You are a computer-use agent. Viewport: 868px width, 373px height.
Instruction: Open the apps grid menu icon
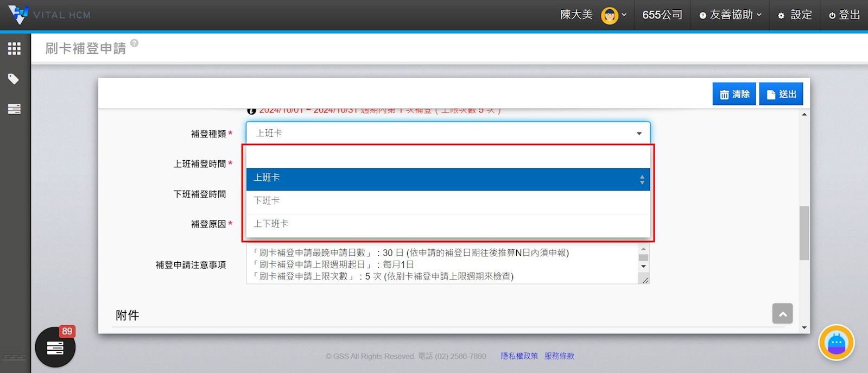pos(14,49)
